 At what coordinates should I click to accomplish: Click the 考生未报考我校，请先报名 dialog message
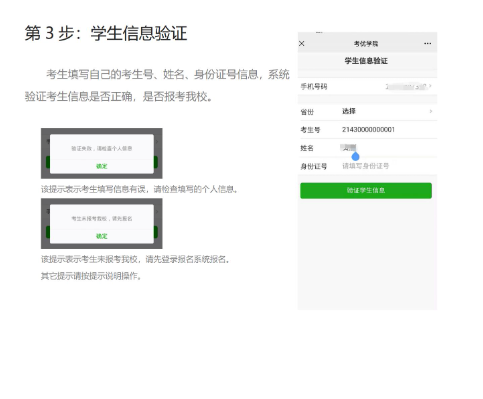pos(102,218)
